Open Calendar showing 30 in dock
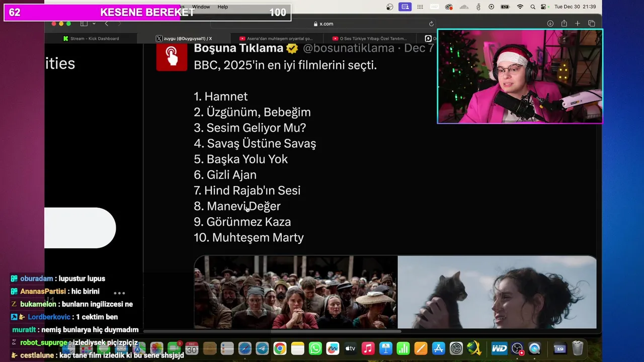The image size is (644, 362). pos(192,348)
